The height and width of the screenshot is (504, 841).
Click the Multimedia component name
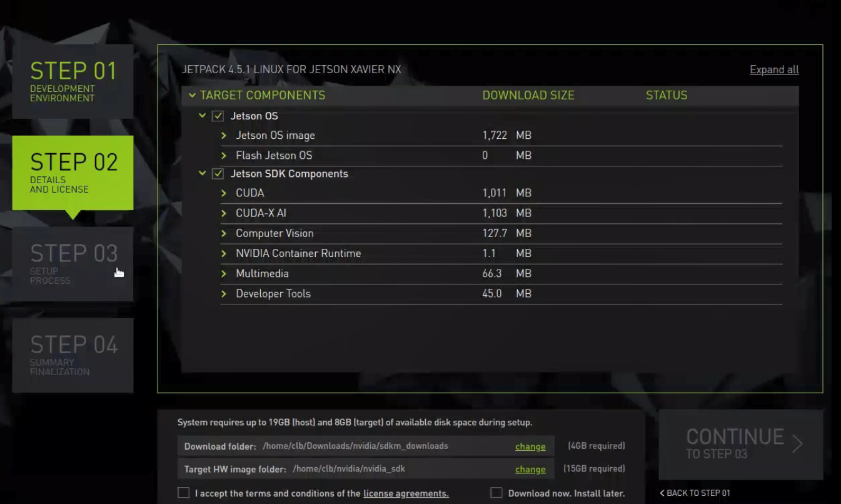click(262, 273)
